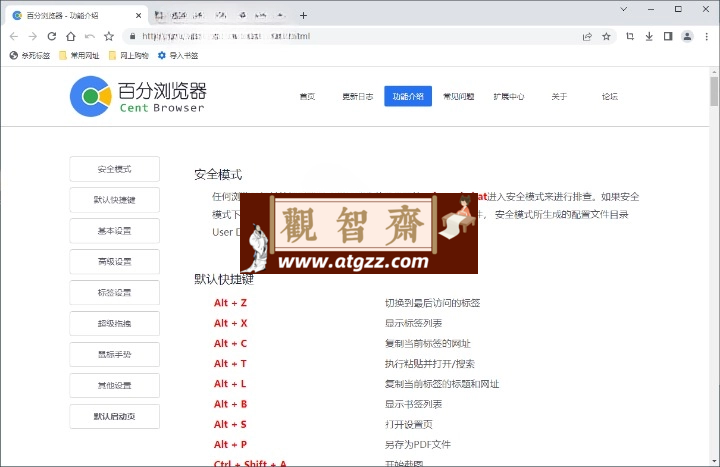The height and width of the screenshot is (467, 720).
Task: Select the highlighted 功能介绍 nav item
Action: (x=408, y=96)
